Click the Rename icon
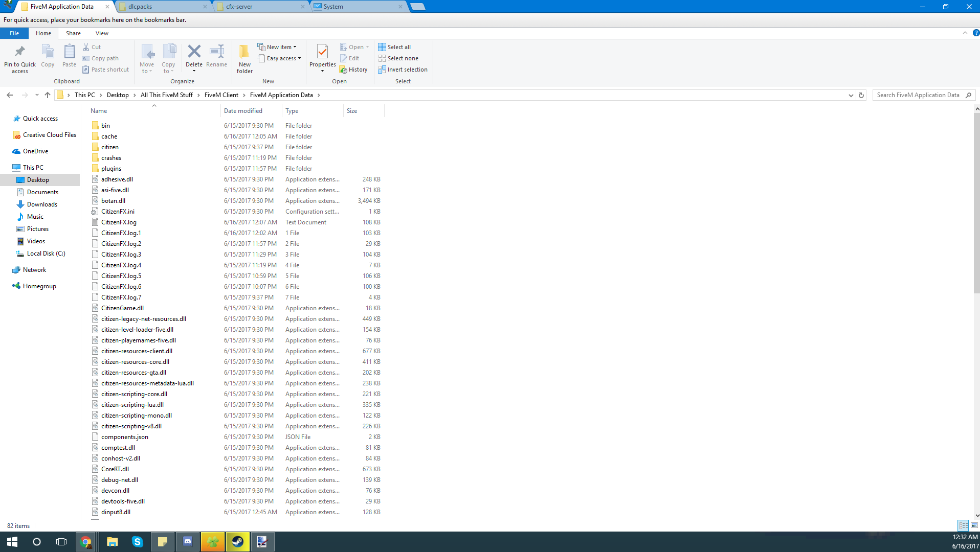Screen dimensions: 980x552 coord(217,51)
